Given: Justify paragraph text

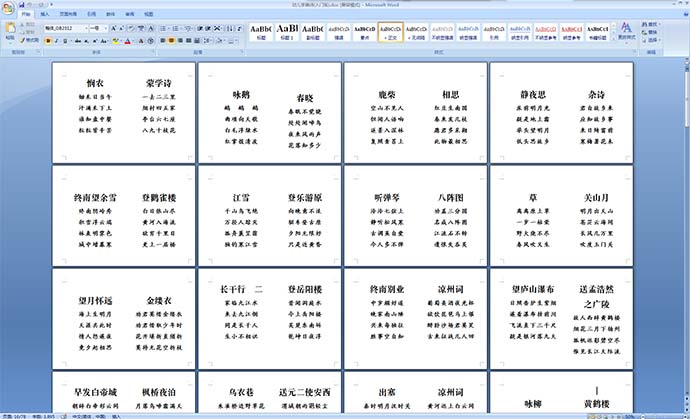Looking at the screenshot, I should coord(188,41).
